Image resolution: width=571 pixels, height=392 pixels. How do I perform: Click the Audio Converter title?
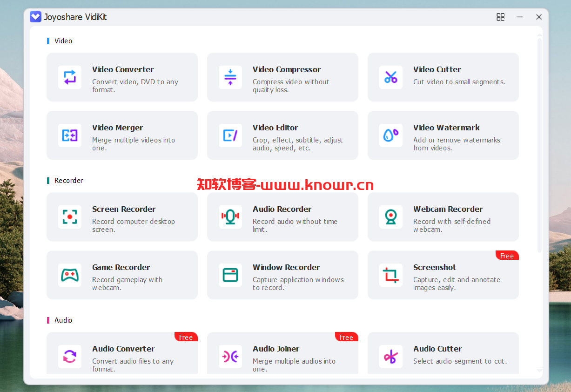(123, 349)
